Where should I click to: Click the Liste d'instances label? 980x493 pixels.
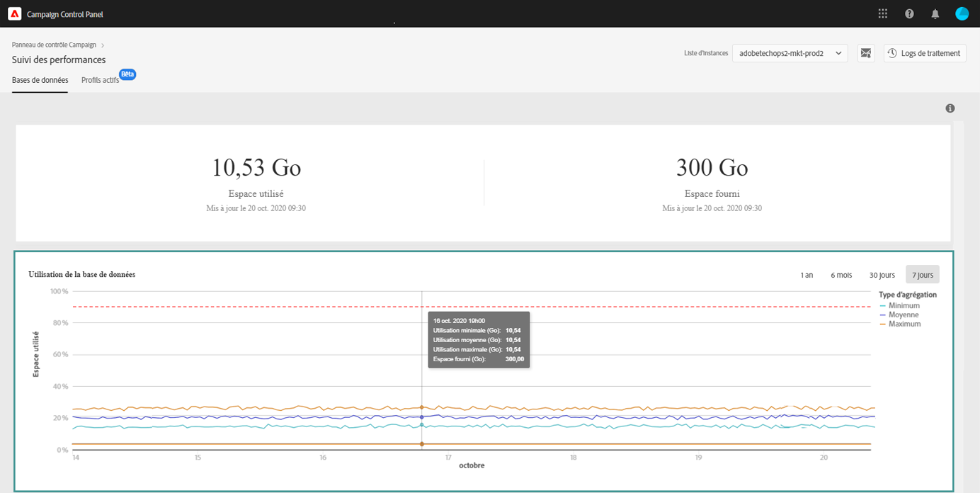pyautogui.click(x=706, y=53)
